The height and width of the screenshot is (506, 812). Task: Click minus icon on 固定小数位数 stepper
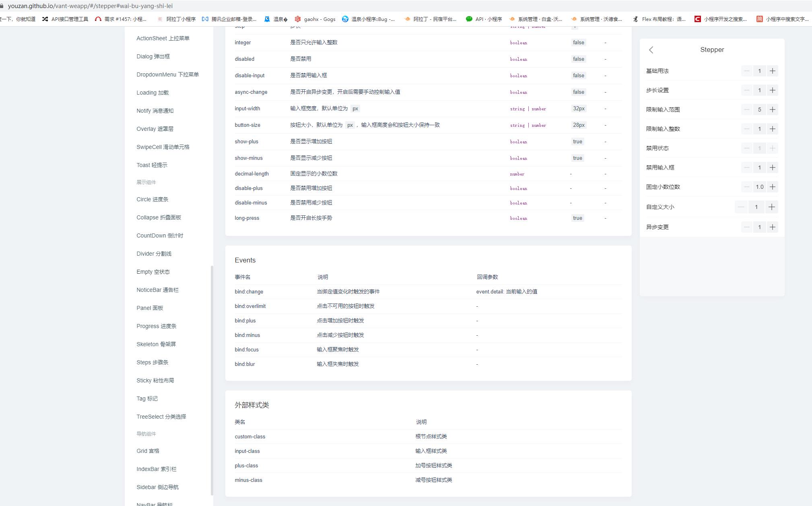click(x=746, y=187)
